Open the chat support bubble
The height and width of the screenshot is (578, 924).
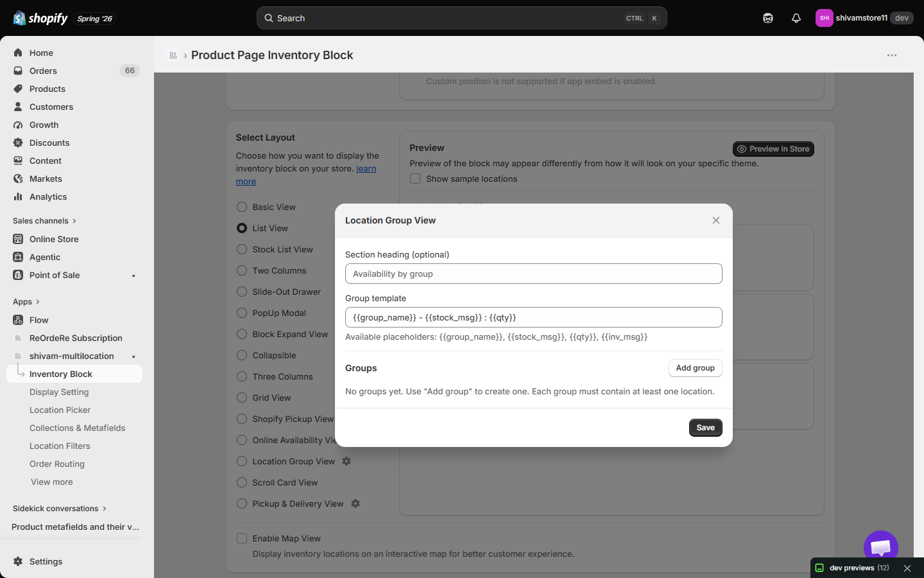point(881,547)
